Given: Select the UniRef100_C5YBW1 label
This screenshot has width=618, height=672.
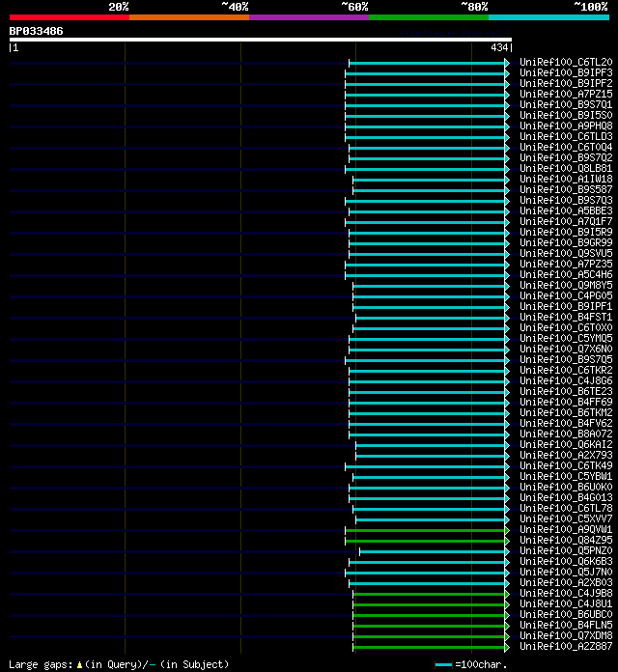Looking at the screenshot, I should point(566,476).
